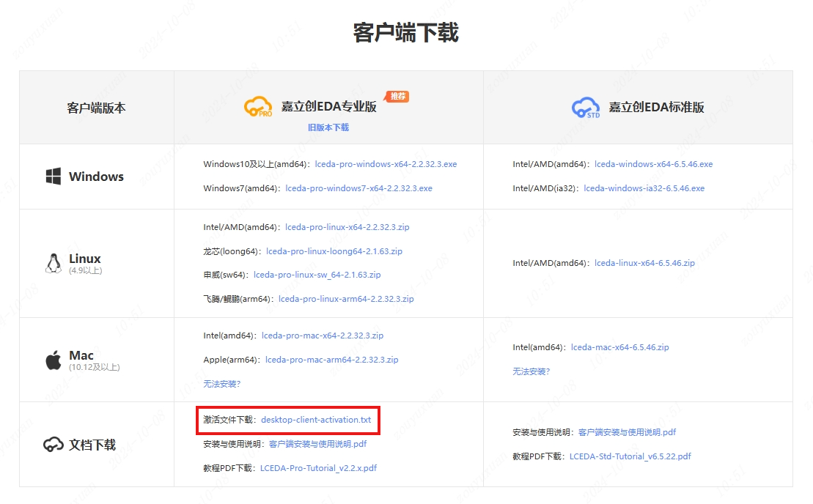Screen dimensions: 813x504
Task: Open 无法安装? link under standard Mac download
Action: click(531, 371)
